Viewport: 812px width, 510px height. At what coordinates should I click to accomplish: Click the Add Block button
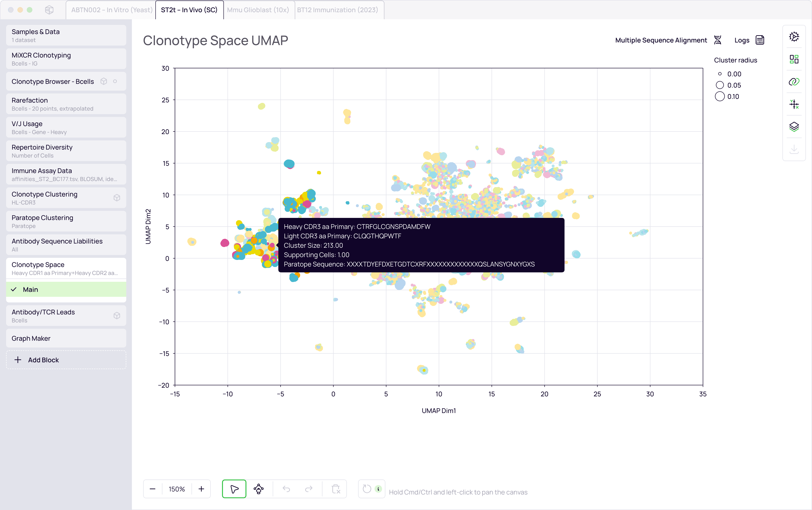[x=66, y=360]
